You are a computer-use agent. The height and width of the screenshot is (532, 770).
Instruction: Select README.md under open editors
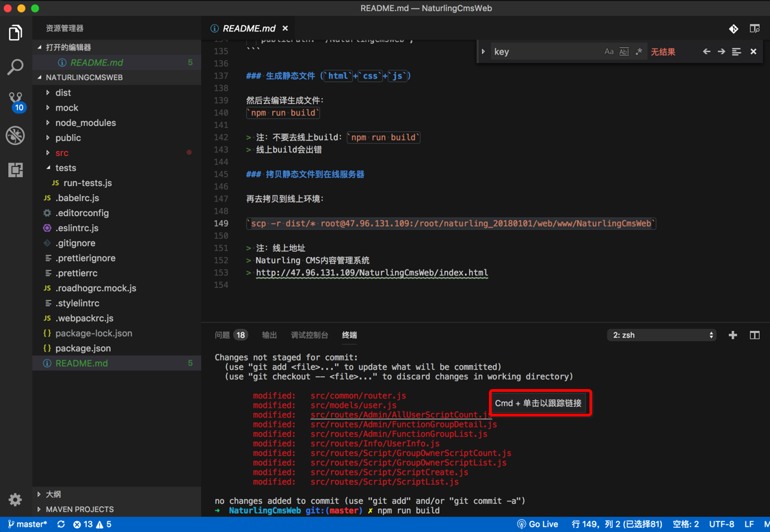(116, 62)
